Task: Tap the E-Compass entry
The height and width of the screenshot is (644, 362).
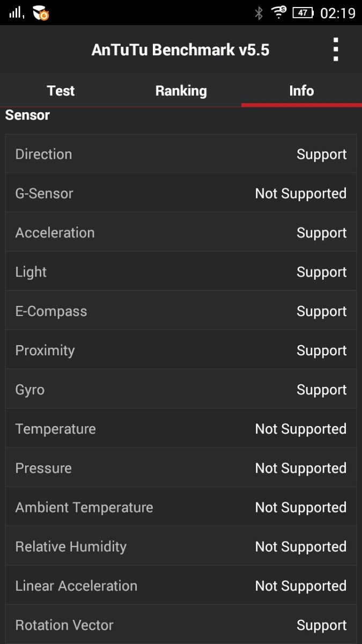Action: [x=181, y=311]
